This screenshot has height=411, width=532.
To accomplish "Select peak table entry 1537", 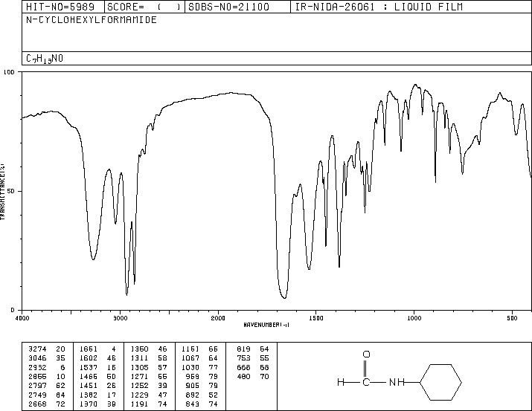I will click(89, 367).
